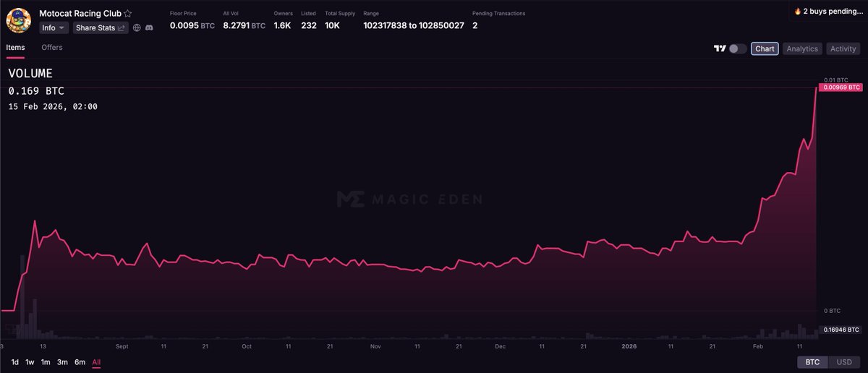868x373 pixels.
Task: Select the Chart view button
Action: [765, 48]
